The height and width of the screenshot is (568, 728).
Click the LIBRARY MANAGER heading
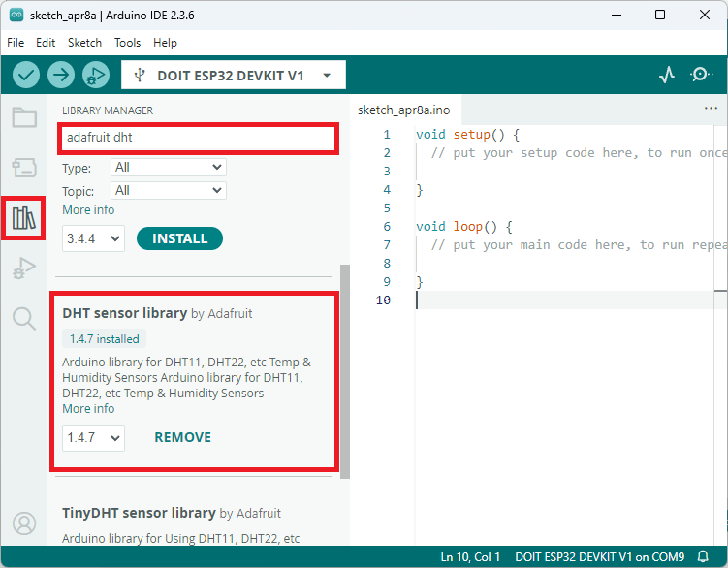point(108,110)
